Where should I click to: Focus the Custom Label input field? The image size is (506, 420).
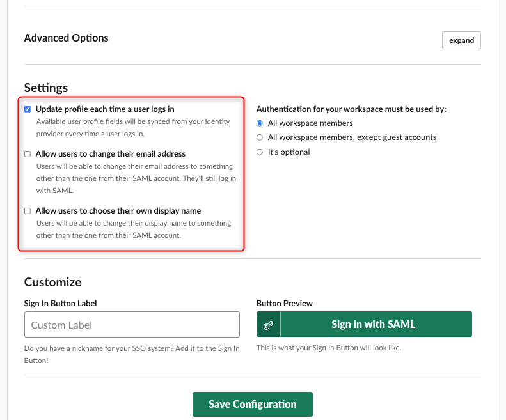pyautogui.click(x=132, y=325)
